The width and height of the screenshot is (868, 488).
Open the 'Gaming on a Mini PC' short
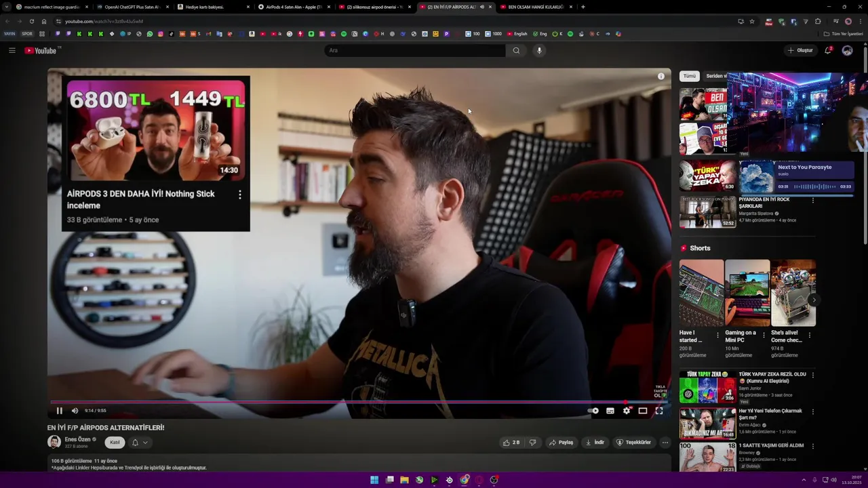[747, 293]
